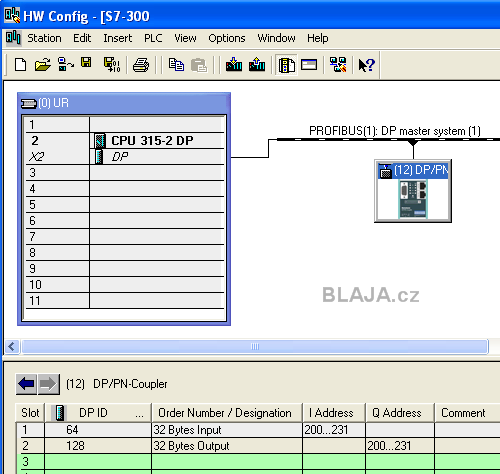Click the (12) DP/PN-Coupler label
The height and width of the screenshot is (474, 500).
pyautogui.click(x=117, y=384)
